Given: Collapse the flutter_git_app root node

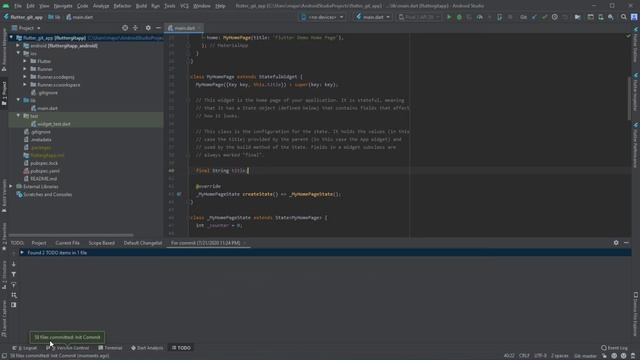Looking at the screenshot, I should 11,38.
